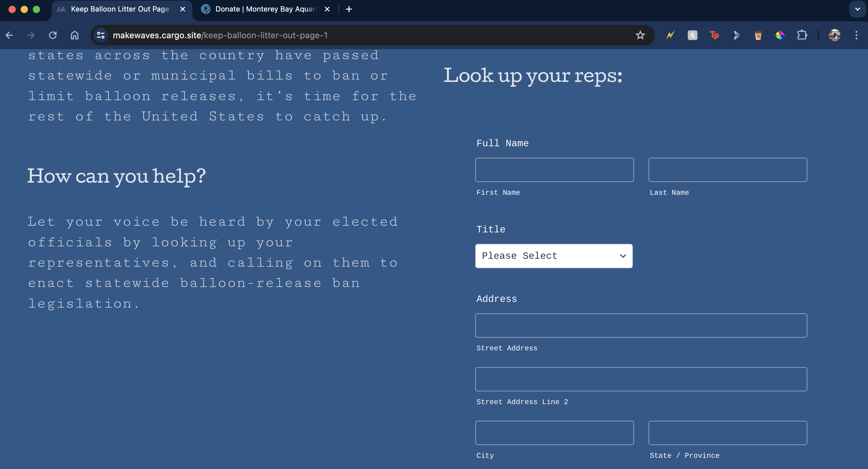Click the 'Street Address Line 2' label
This screenshot has width=868, height=469.
(x=522, y=402)
